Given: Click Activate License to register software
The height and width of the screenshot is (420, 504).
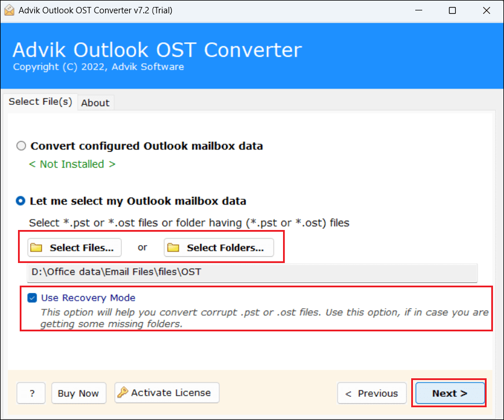Looking at the screenshot, I should coord(166,392).
